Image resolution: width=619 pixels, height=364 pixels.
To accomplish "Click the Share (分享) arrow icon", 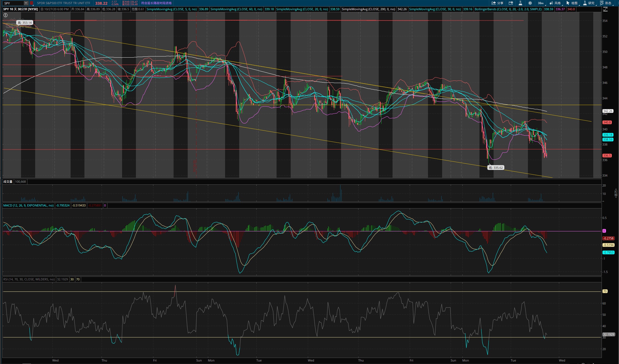I will [494, 3].
